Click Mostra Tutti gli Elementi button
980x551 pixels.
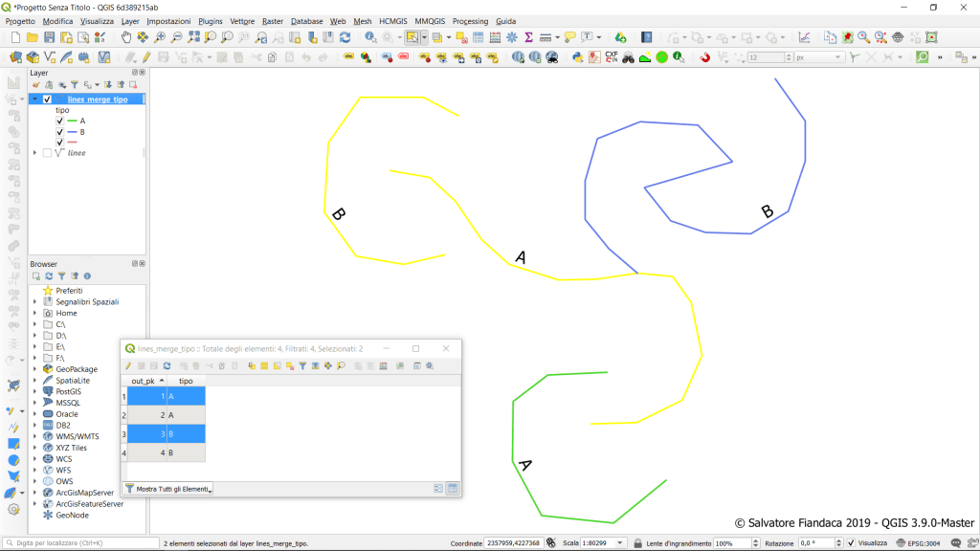[x=169, y=489]
